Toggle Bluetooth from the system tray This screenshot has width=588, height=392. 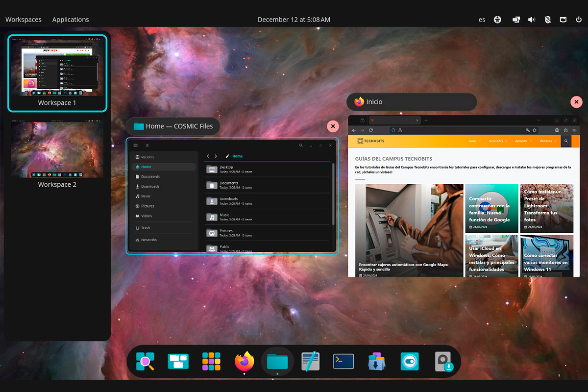tap(547, 20)
